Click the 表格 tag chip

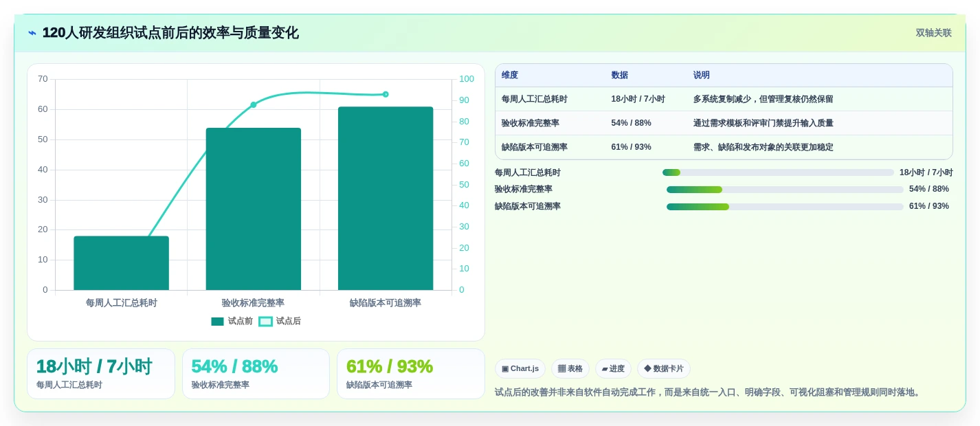click(570, 369)
